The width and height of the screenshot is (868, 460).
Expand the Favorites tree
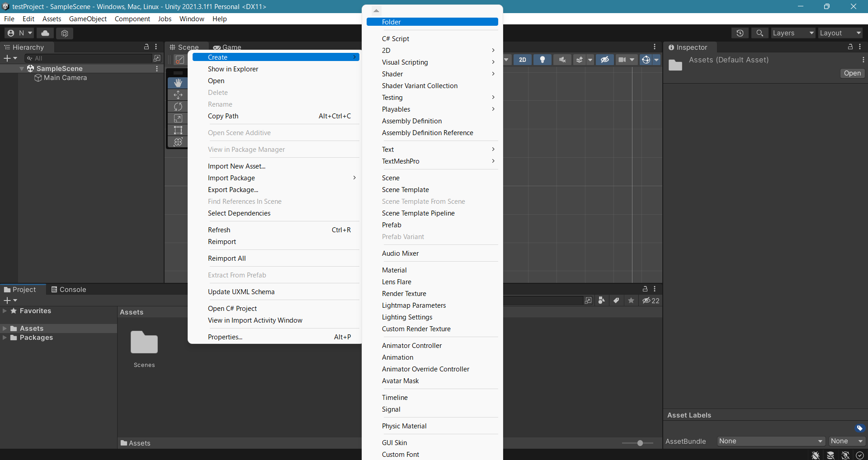pyautogui.click(x=5, y=311)
